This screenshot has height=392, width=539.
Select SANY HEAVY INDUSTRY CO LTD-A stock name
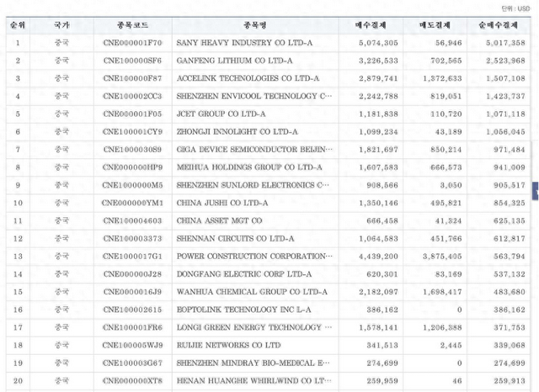click(244, 43)
